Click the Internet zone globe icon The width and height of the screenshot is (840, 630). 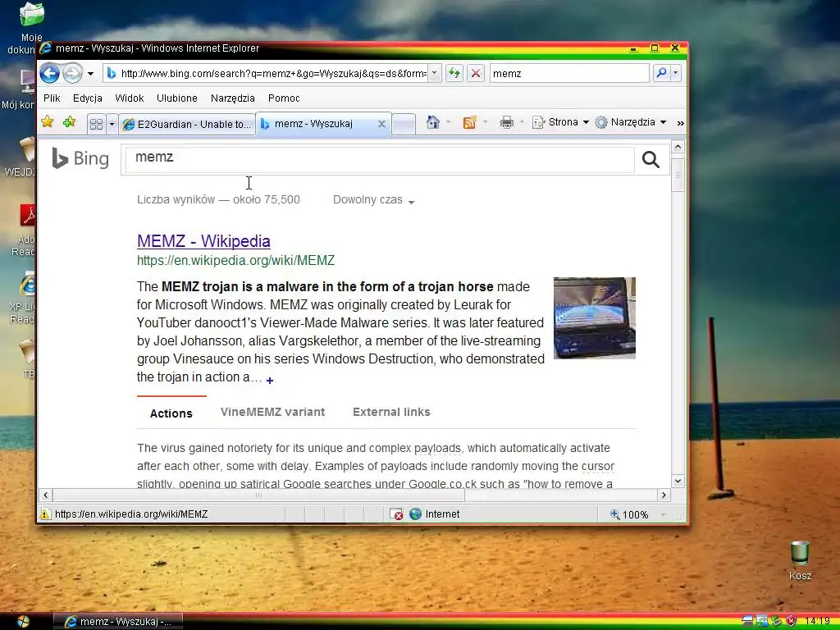coord(415,514)
